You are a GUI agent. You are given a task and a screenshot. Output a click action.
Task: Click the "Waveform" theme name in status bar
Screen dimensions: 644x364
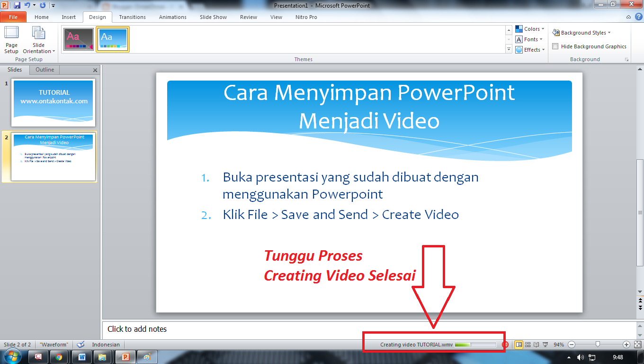(54, 345)
